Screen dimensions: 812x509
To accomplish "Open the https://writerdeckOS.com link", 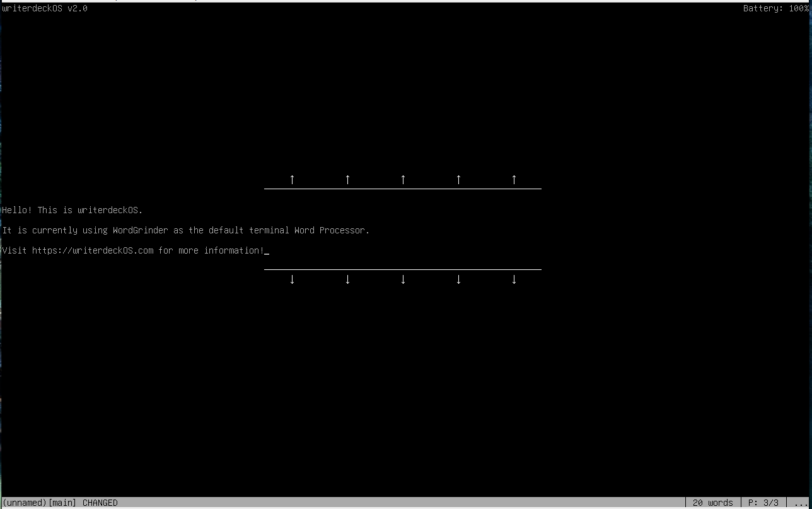I will click(93, 250).
